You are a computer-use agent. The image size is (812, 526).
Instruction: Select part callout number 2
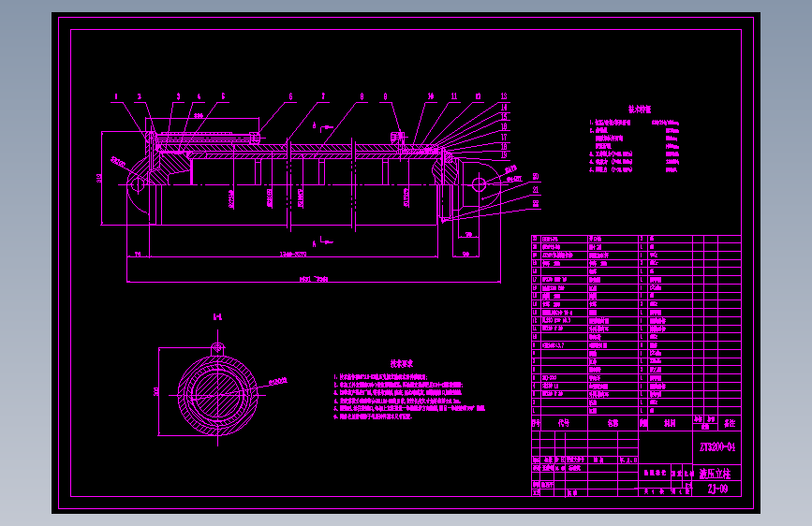pos(139,96)
